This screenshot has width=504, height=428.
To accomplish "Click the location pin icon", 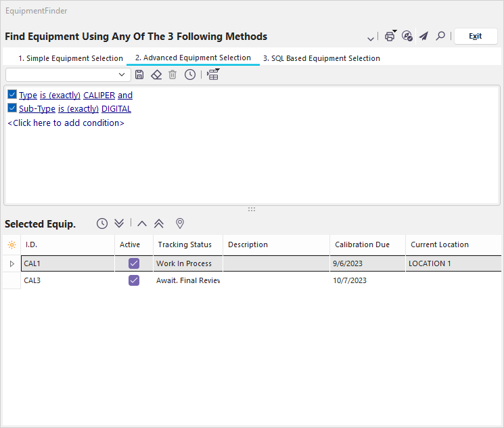I will click(x=180, y=223).
